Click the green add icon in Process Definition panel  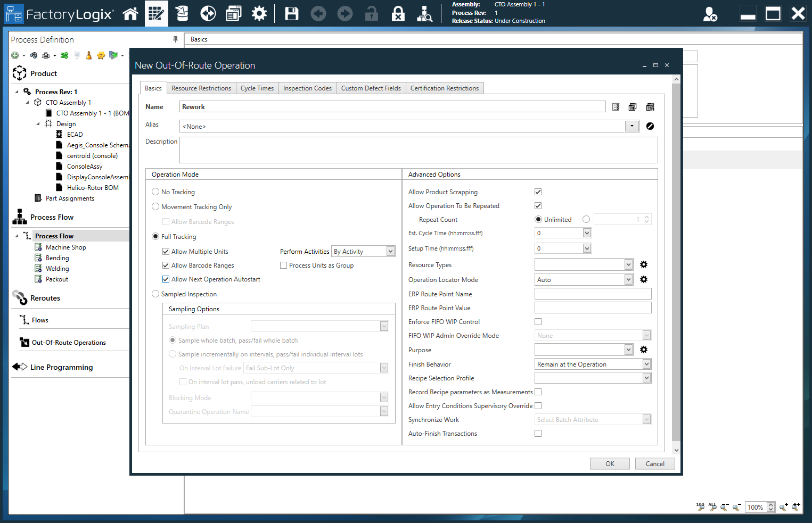click(x=15, y=55)
